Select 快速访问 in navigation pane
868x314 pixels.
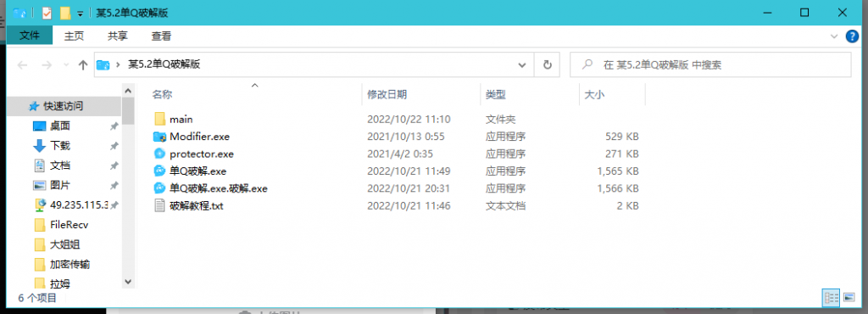click(x=63, y=106)
